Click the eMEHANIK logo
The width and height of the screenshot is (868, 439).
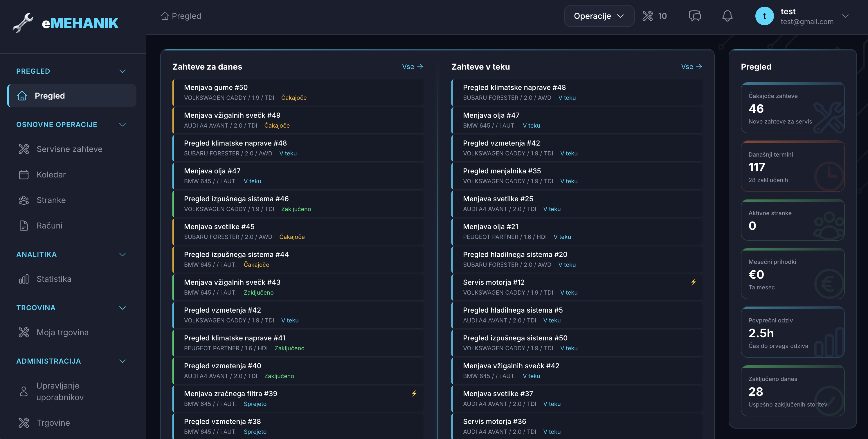(x=66, y=22)
